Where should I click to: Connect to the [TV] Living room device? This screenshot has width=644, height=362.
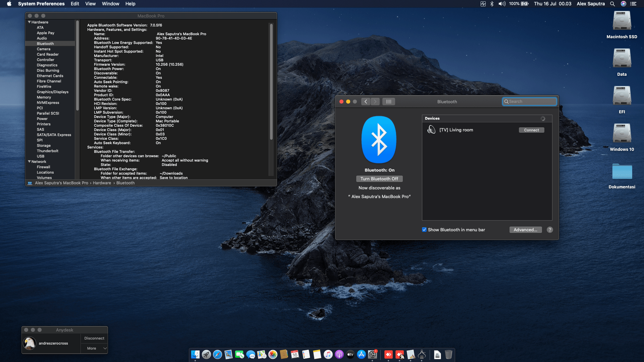(532, 130)
